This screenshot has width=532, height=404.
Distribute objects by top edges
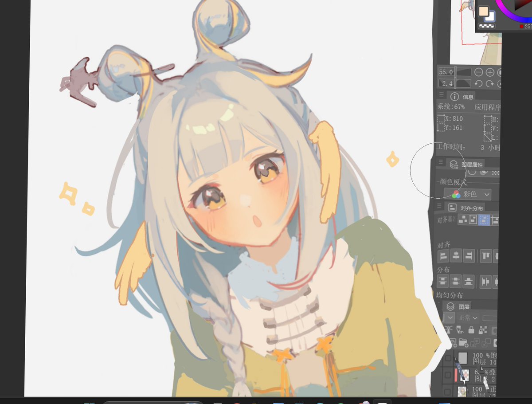[x=442, y=282]
